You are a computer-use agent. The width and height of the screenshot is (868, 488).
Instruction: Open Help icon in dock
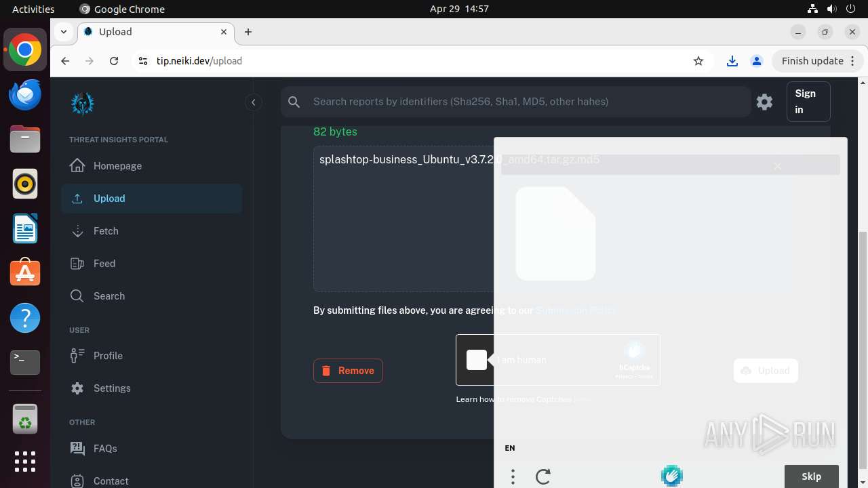coord(25,318)
